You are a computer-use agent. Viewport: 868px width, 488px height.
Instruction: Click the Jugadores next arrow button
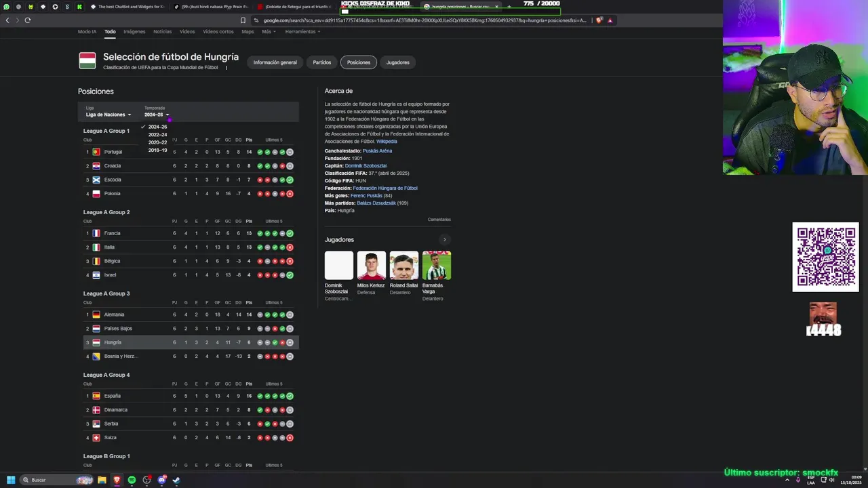tap(445, 239)
